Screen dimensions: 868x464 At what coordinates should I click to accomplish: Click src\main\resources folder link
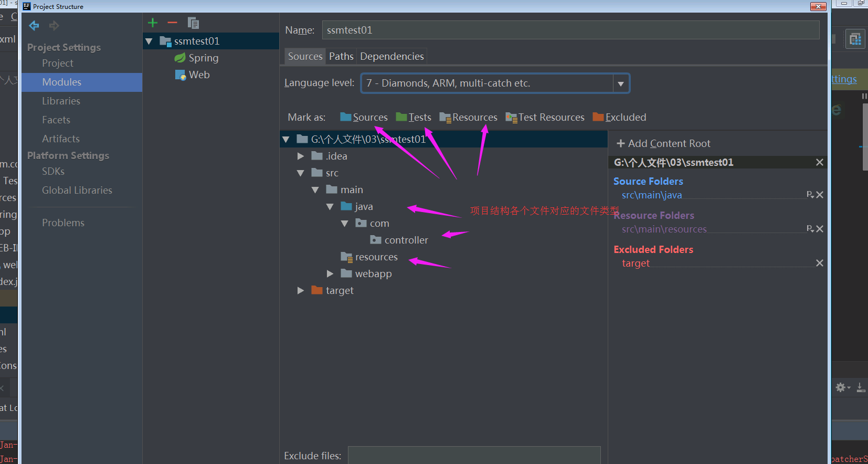click(664, 229)
